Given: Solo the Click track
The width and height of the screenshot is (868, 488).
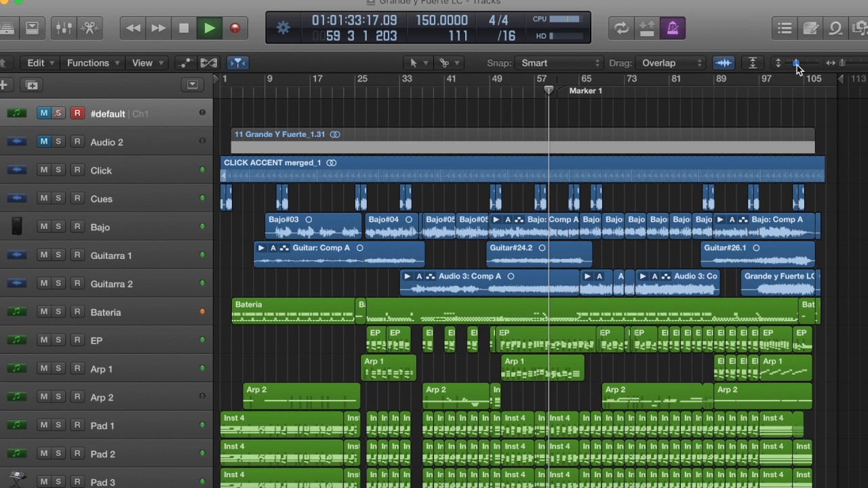Looking at the screenshot, I should click(58, 170).
